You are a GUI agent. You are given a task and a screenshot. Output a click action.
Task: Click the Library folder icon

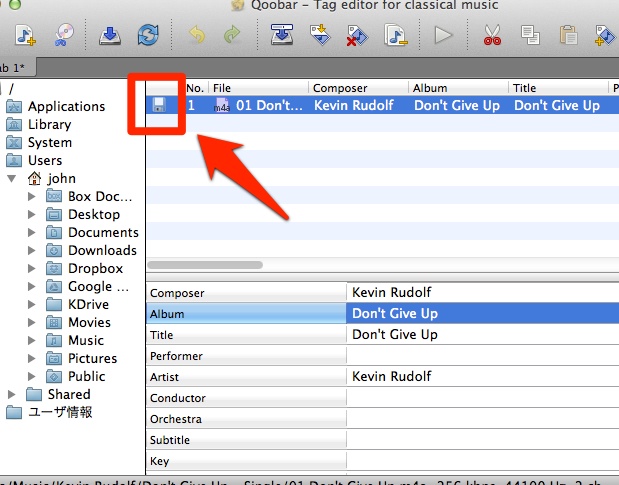click(14, 124)
